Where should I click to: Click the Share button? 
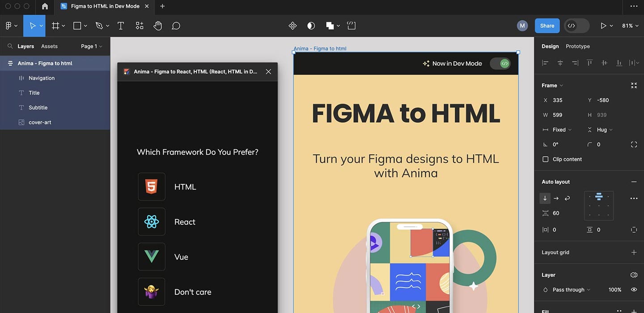point(547,25)
